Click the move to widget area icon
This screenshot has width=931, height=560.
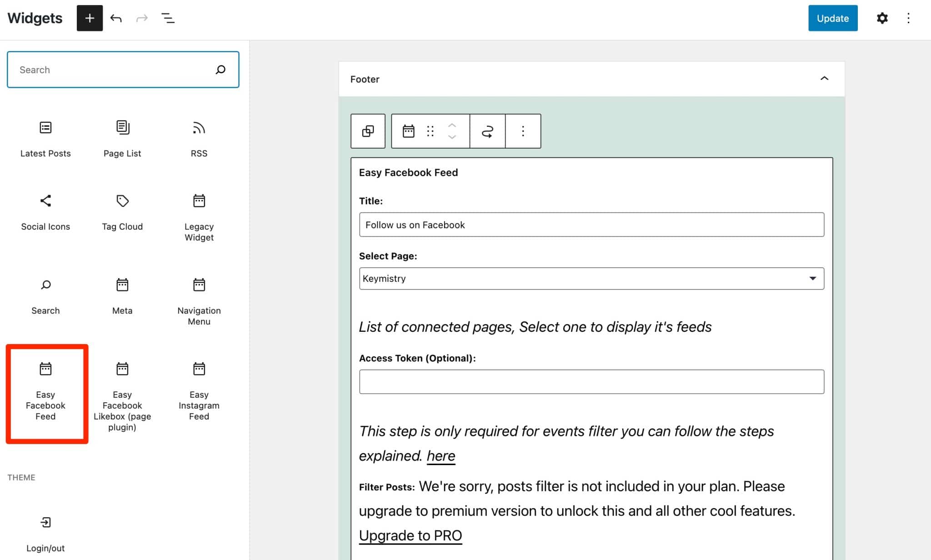click(x=487, y=131)
